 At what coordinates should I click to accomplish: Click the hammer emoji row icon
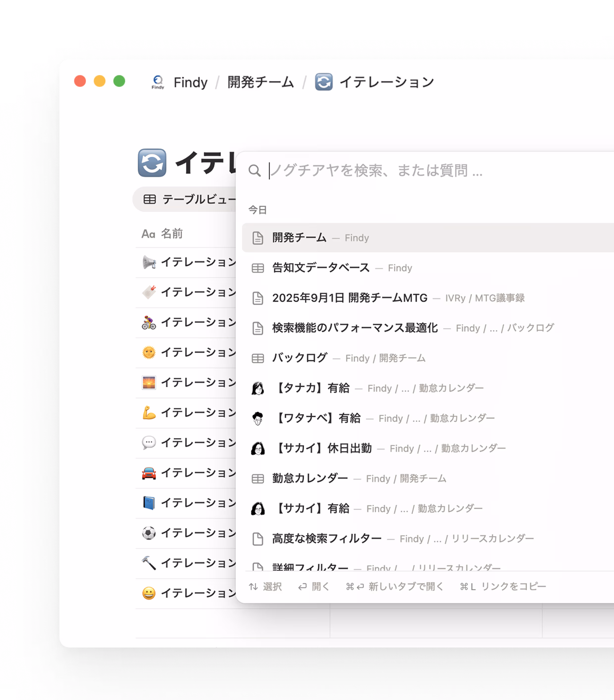(x=149, y=563)
